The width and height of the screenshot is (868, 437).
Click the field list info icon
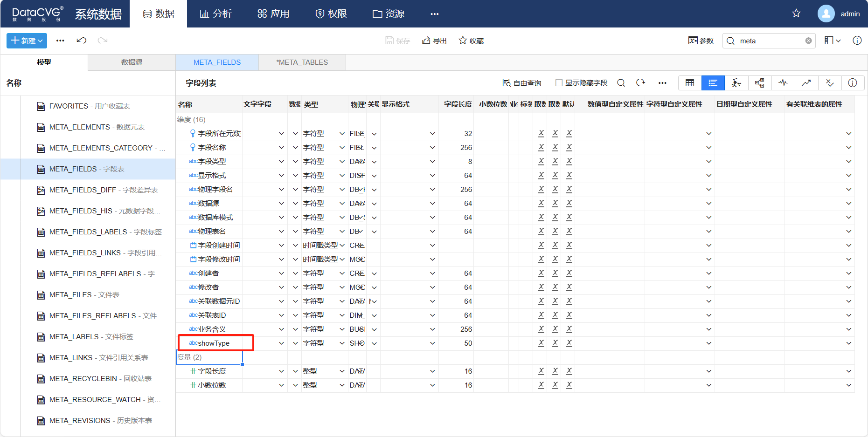853,83
